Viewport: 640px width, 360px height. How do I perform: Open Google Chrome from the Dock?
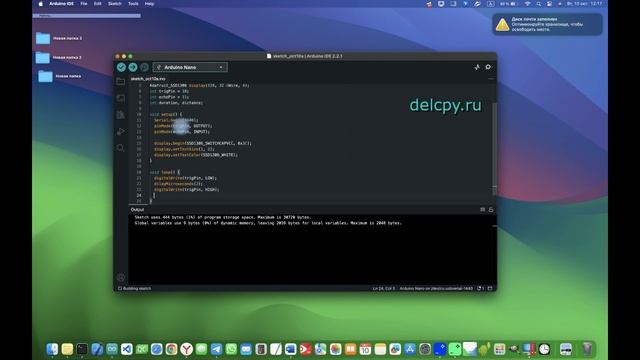tap(171, 349)
